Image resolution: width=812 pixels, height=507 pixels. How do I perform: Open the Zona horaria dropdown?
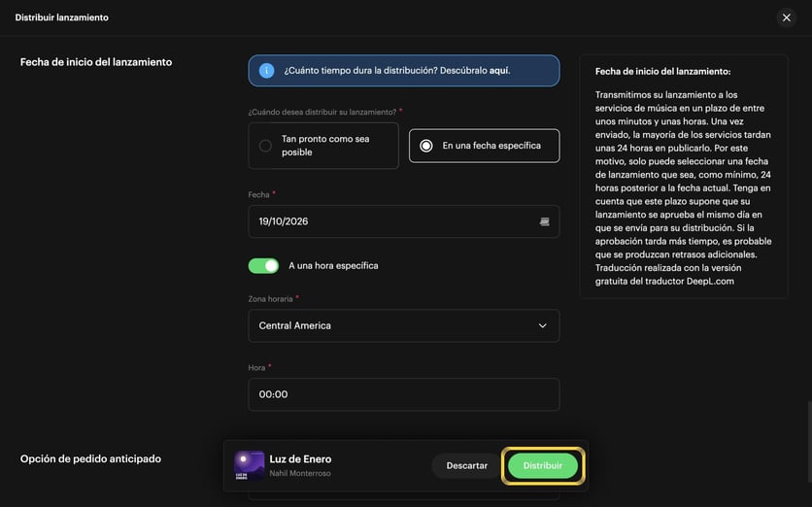tap(404, 325)
